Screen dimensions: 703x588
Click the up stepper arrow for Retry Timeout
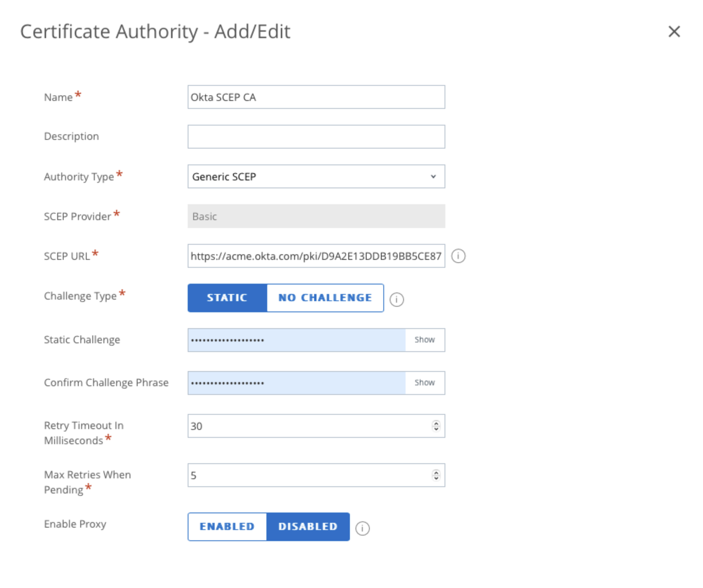coord(436,424)
